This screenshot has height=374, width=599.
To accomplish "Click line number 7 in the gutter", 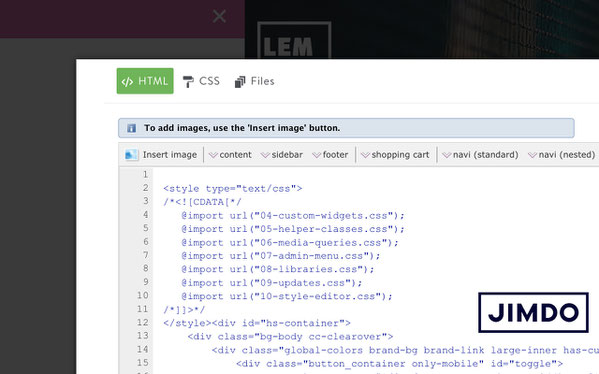I will (146, 255).
